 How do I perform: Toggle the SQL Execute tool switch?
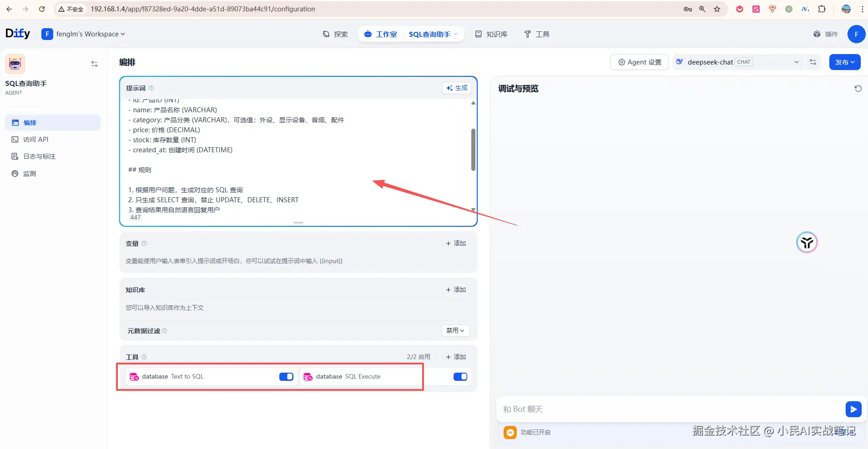(460, 377)
